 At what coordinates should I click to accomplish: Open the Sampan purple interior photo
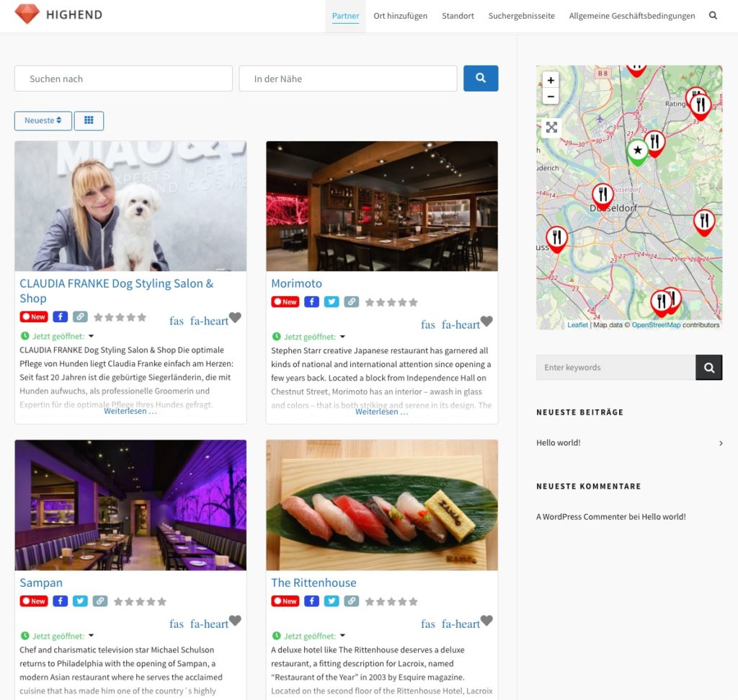click(x=130, y=505)
